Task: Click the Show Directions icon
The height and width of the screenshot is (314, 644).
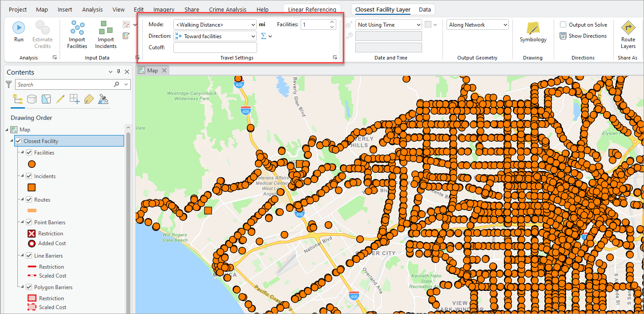Action: [x=563, y=36]
